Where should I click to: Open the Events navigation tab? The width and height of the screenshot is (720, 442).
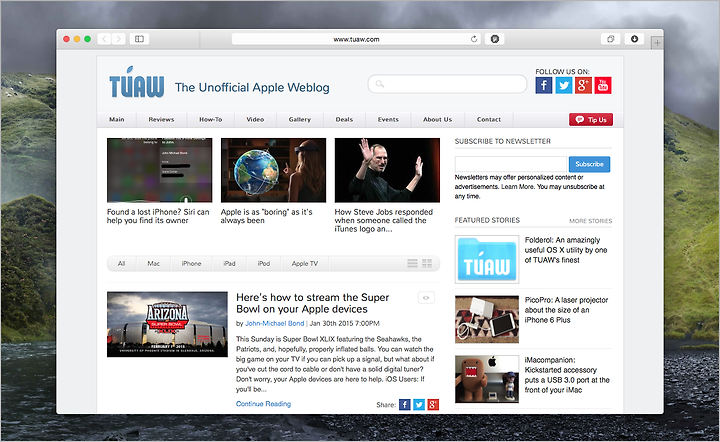pos(388,119)
